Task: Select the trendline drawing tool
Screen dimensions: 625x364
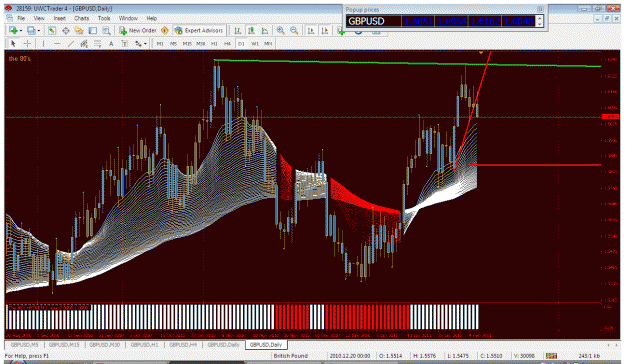Action: click(71, 43)
